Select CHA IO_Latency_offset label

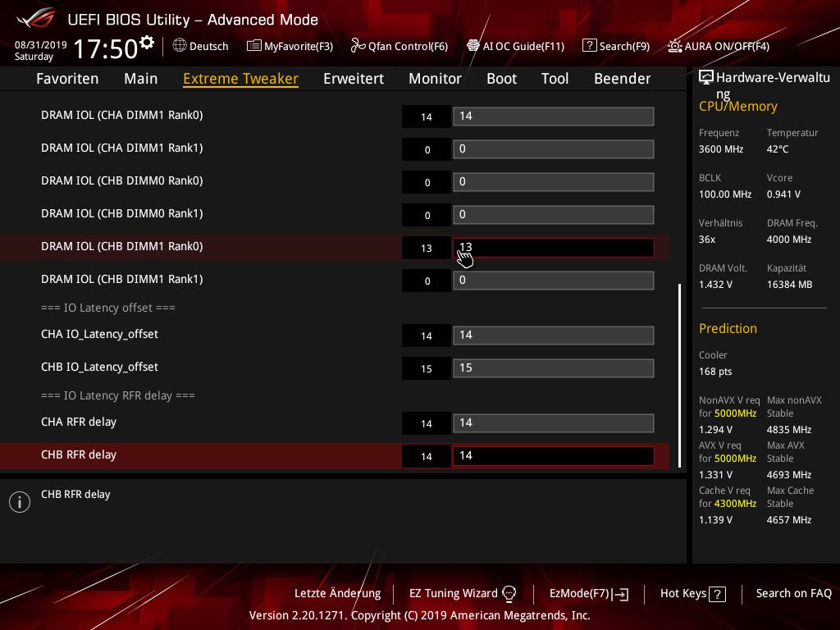coord(99,335)
